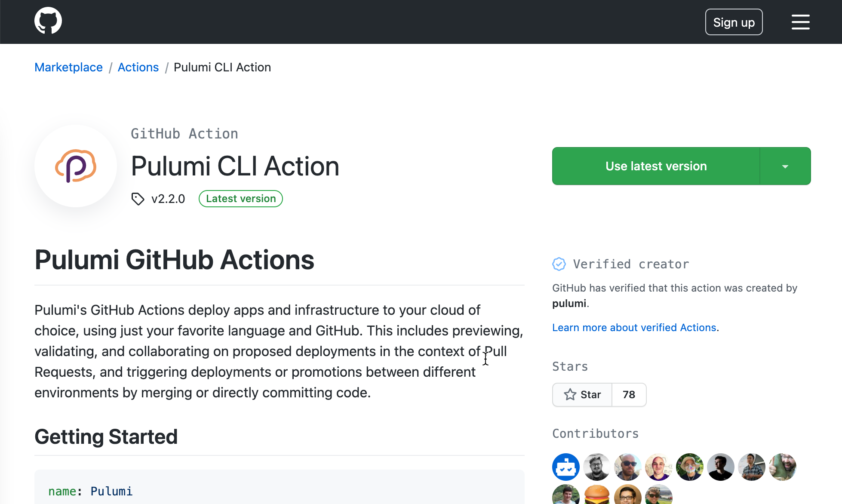
Task: Click the Use latest version button
Action: [655, 166]
